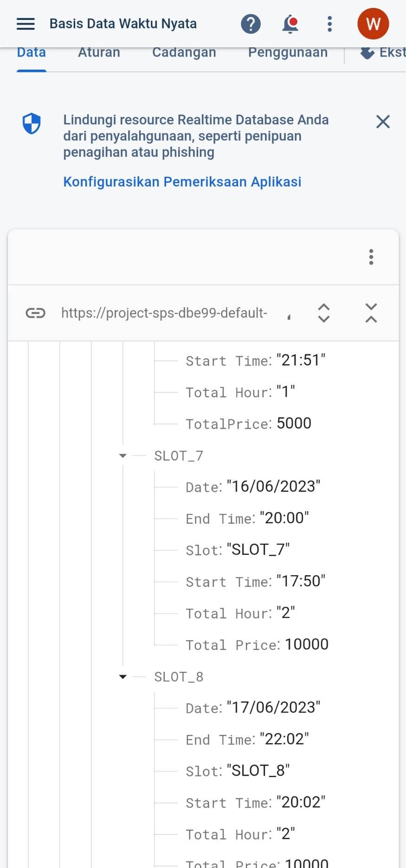The image size is (406, 868).
Task: Open the help question mark icon
Action: pyautogui.click(x=251, y=24)
